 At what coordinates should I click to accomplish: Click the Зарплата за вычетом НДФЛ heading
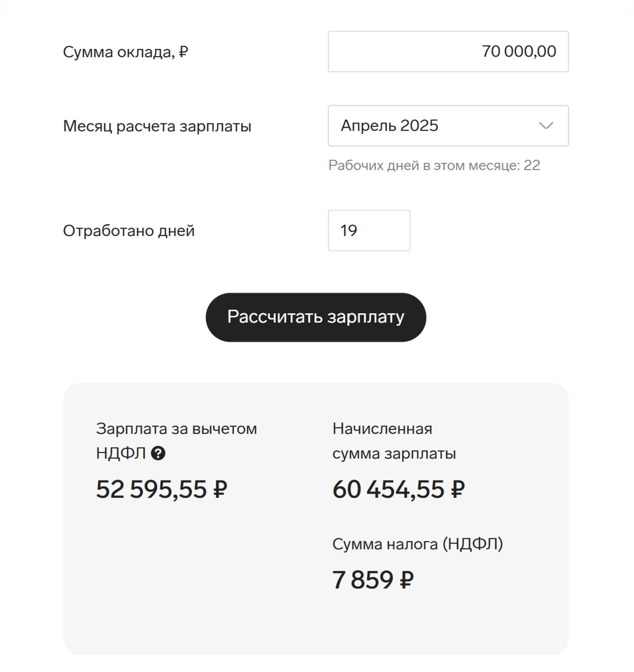pyautogui.click(x=177, y=441)
